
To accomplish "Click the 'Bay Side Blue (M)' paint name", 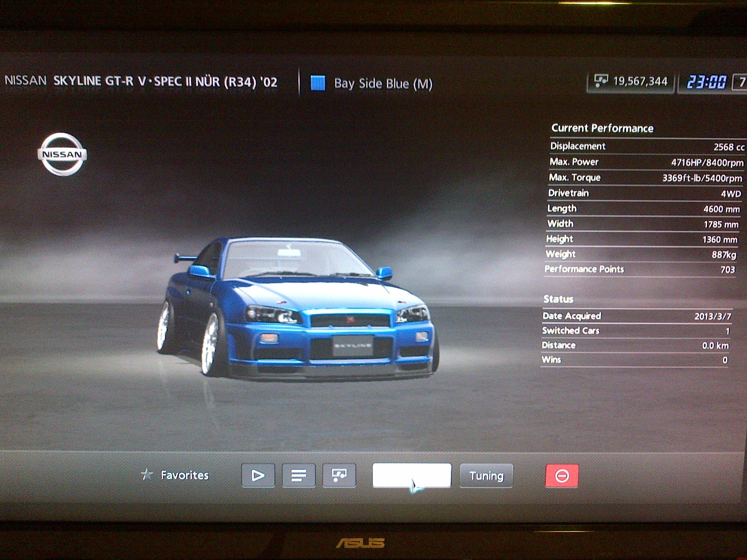I will [x=383, y=84].
